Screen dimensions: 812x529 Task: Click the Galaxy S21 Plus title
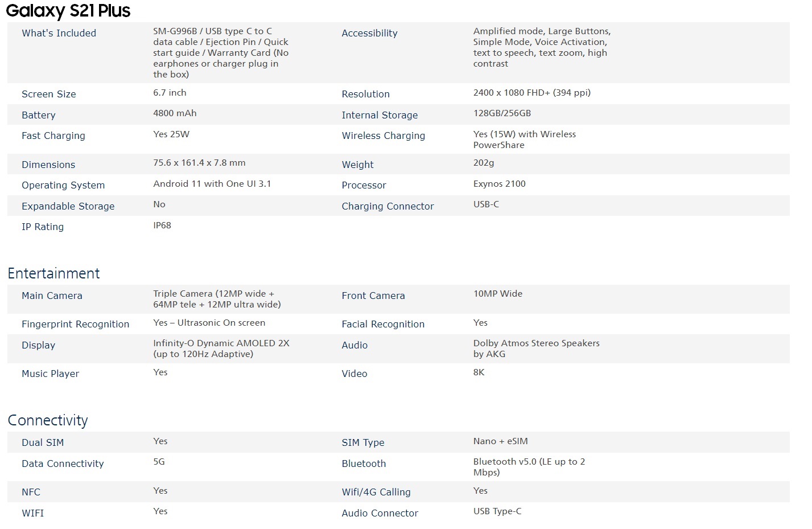coord(68,11)
